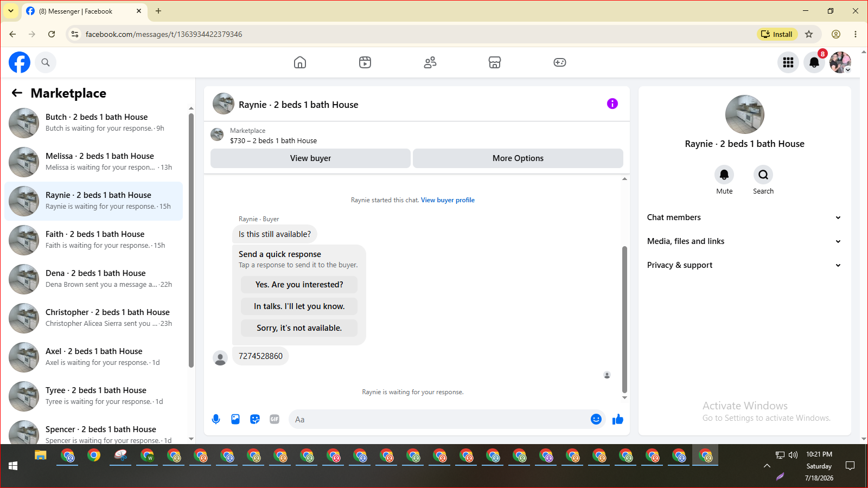The width and height of the screenshot is (868, 488).
Task: Click the message thread scrollbar
Action: pyautogui.click(x=624, y=319)
